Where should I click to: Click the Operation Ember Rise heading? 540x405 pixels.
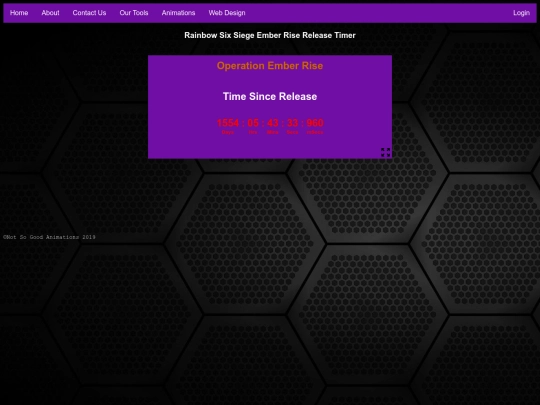coord(270,66)
